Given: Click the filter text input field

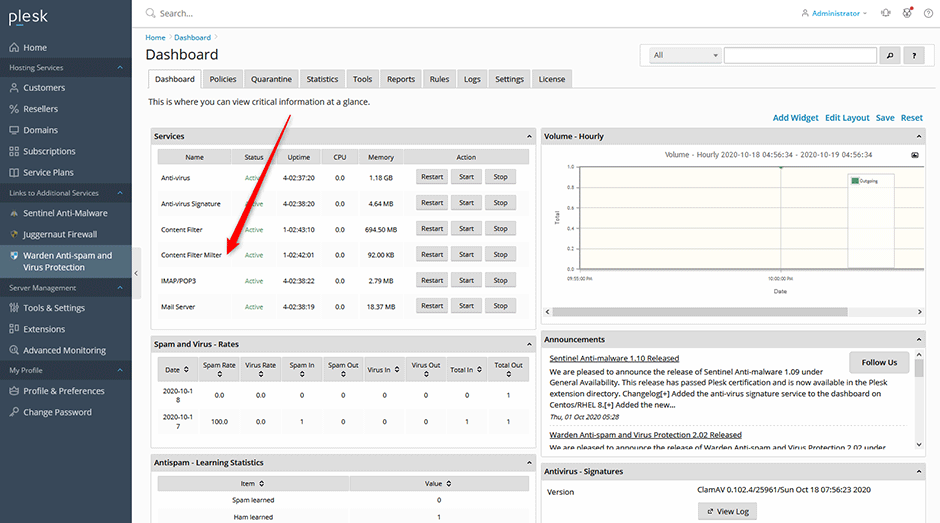Looking at the screenshot, I should tap(800, 55).
